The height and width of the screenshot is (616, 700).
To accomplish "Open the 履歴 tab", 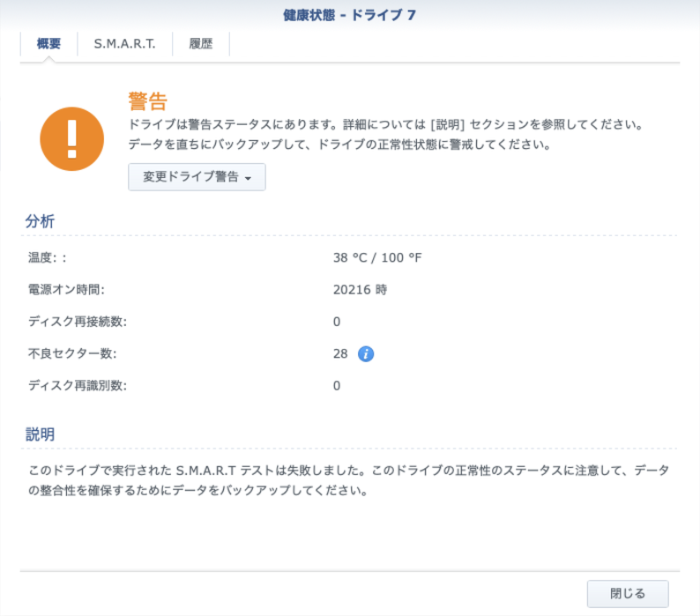I will 201,44.
